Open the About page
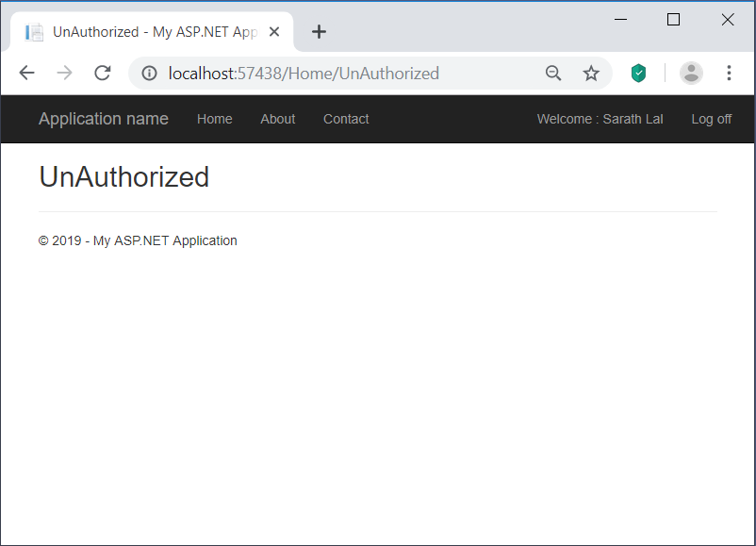Viewport: 756px width, 546px height. [277, 119]
